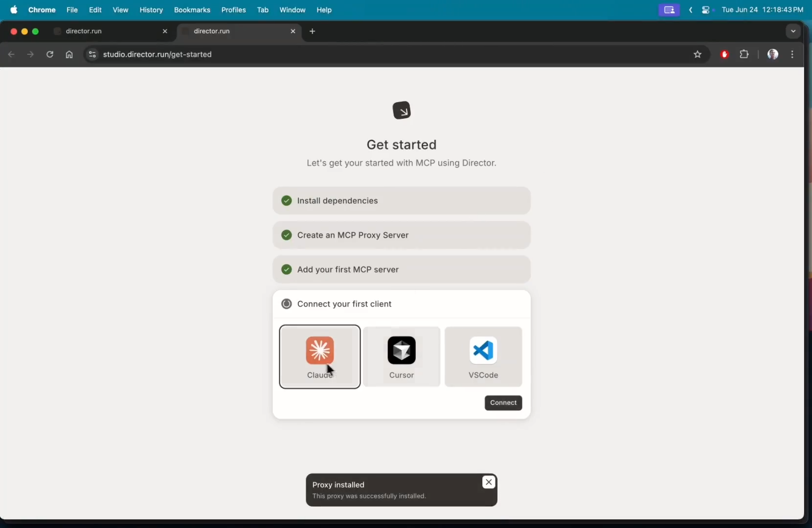Expand the Install dependencies step
The width and height of the screenshot is (812, 528).
tap(402, 201)
